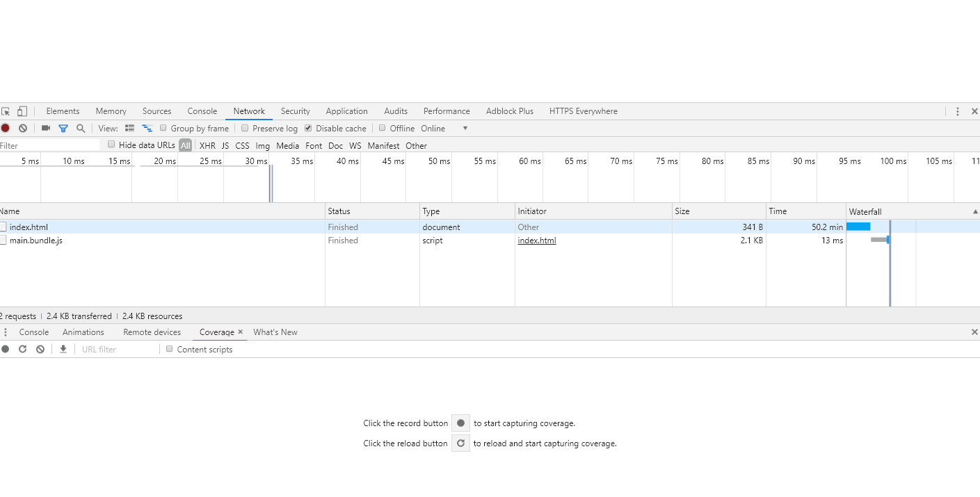
Task: Switch to the Performance tab
Action: (447, 111)
